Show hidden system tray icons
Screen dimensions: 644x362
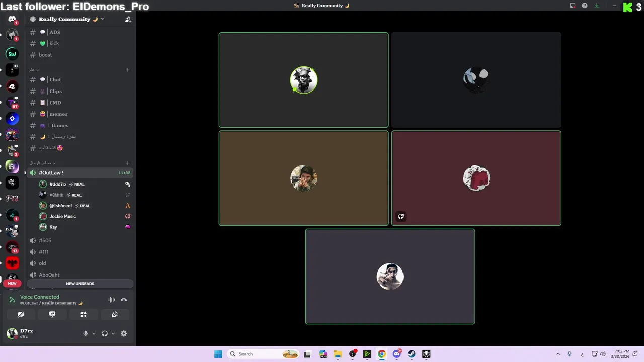[558, 354]
